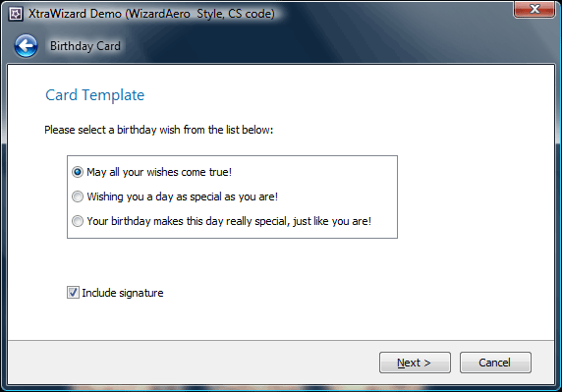Click the 'Birthday Card' wizard title text
Image resolution: width=562 pixels, height=392 pixels.
[85, 46]
